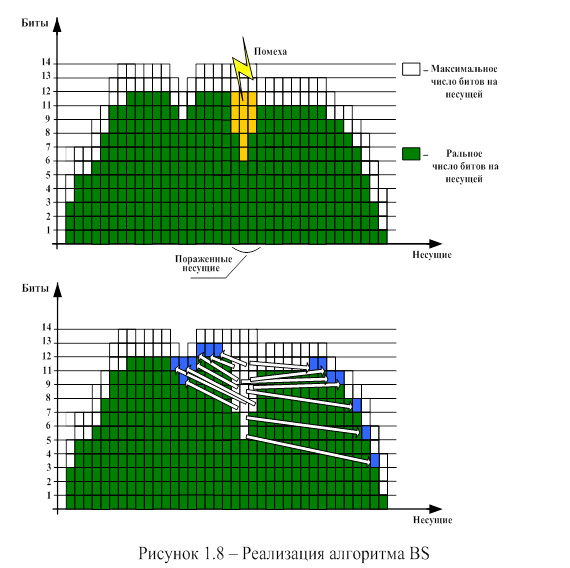Image resolution: width=570 pixels, height=568 pixels.
Task: Click the top chart's 'Несущие' axis label
Action: (432, 255)
